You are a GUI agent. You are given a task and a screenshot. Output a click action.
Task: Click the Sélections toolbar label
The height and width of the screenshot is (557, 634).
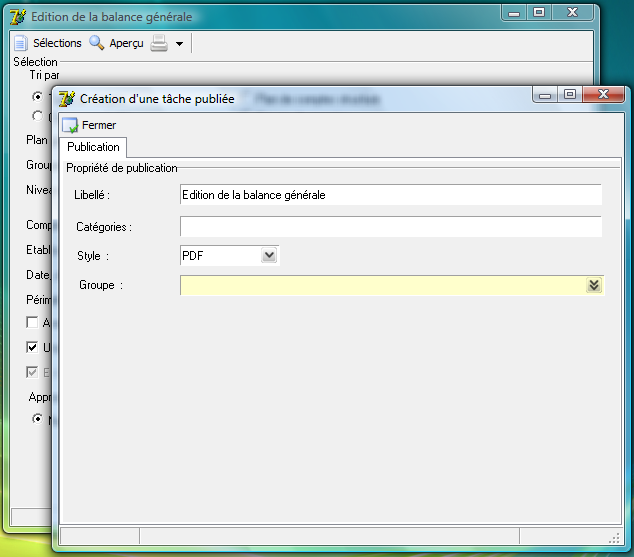(57, 43)
